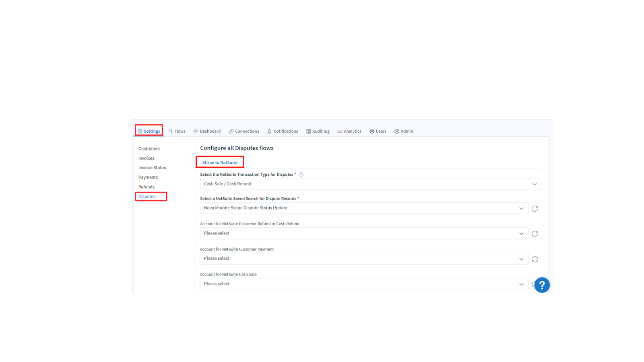Screen dimensions: 644x362
Task: Switch to the Flows tab
Action: tap(177, 131)
